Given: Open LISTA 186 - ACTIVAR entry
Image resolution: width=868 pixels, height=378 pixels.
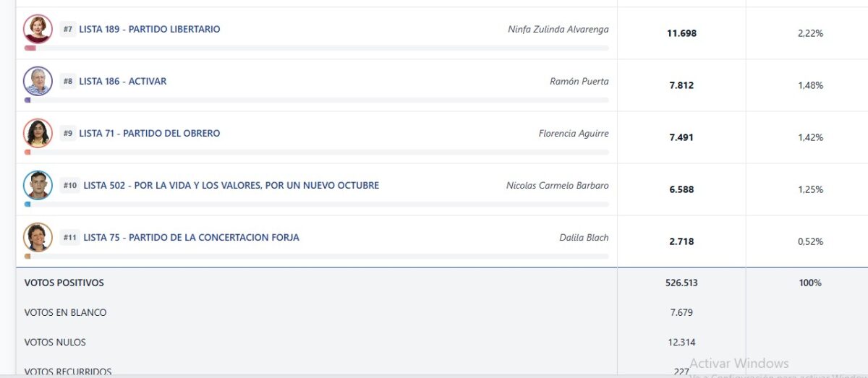Looking at the screenshot, I should [123, 82].
